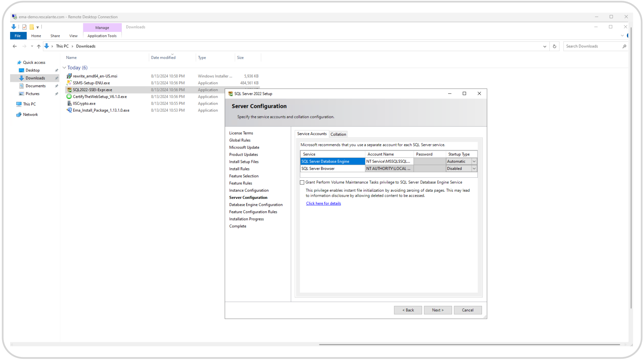Click the SSMS-Setup-ENU.exe file icon
This screenshot has height=362, width=644.
69,83
